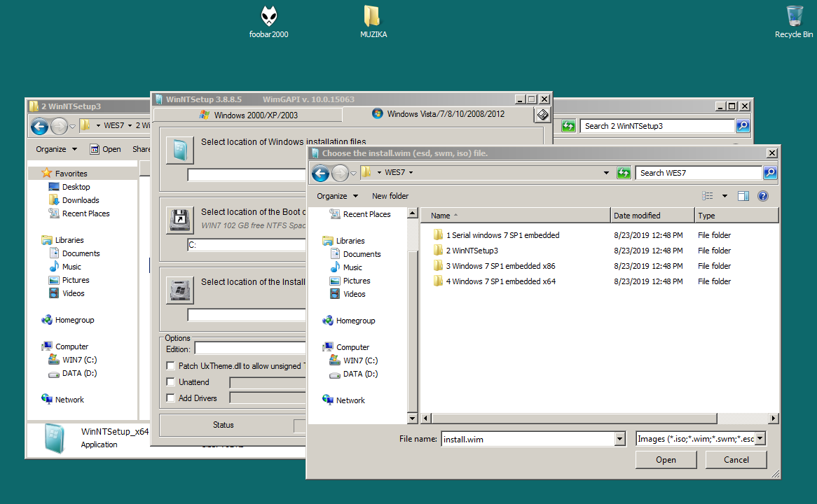
Task: Click refresh icon beside WES7 address bar
Action: (x=624, y=173)
